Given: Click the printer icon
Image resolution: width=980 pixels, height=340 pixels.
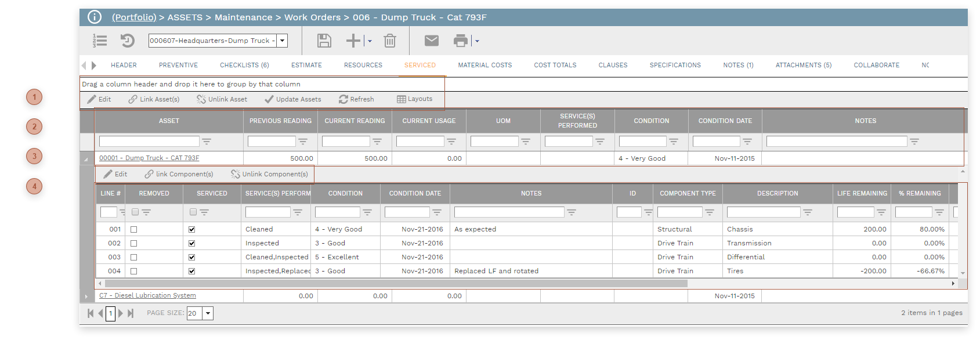Looking at the screenshot, I should click(461, 41).
